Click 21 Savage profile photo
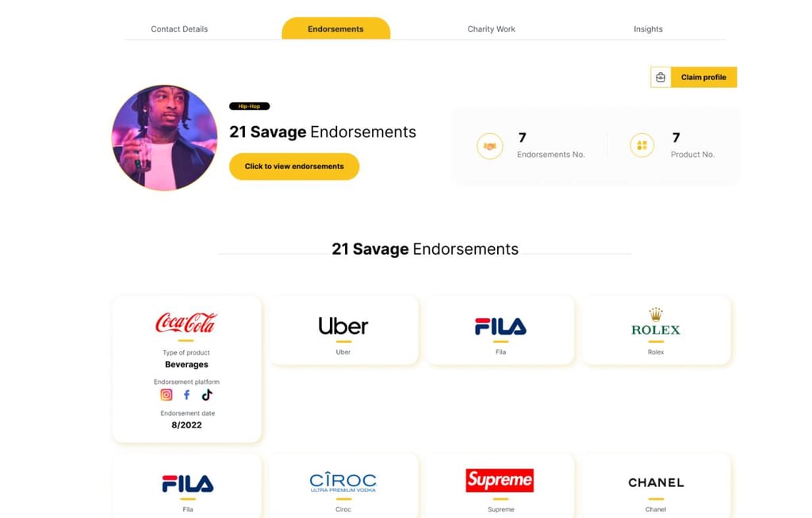812x518 pixels. tap(165, 138)
